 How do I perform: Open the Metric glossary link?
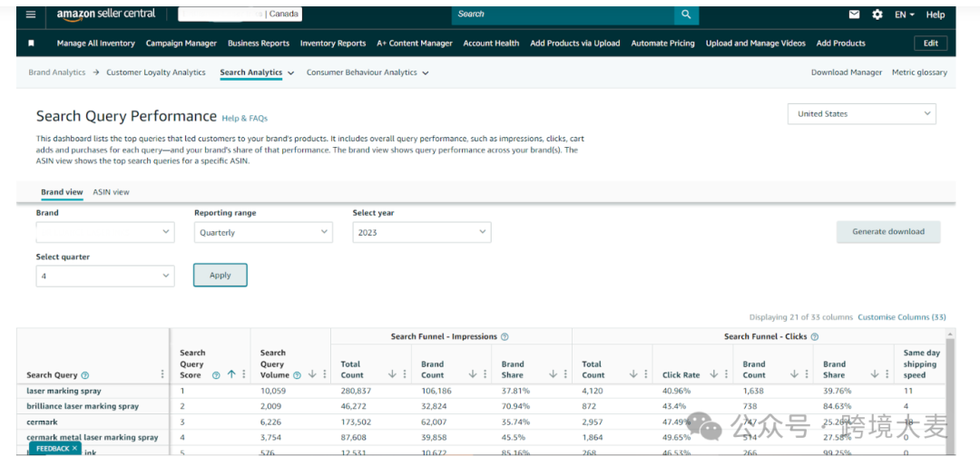point(919,73)
